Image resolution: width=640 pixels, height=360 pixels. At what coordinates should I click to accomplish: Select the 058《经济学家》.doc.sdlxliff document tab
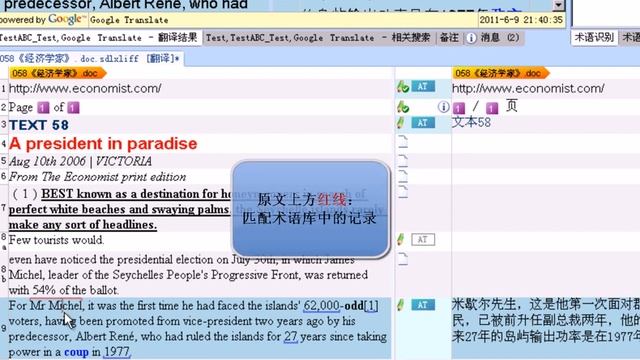pos(91,59)
